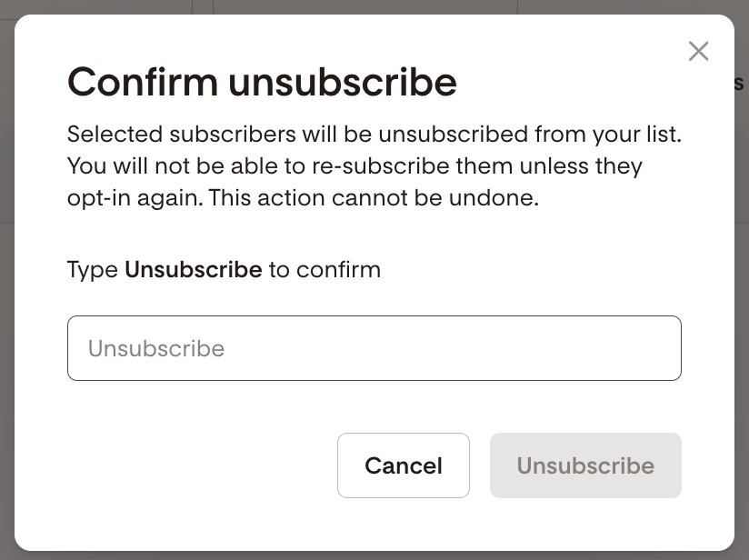Hit the X icon at top right of modal
749x560 pixels.
pos(698,51)
